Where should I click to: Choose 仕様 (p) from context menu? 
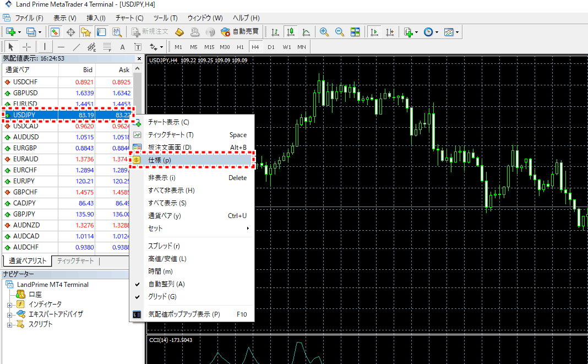[192, 160]
